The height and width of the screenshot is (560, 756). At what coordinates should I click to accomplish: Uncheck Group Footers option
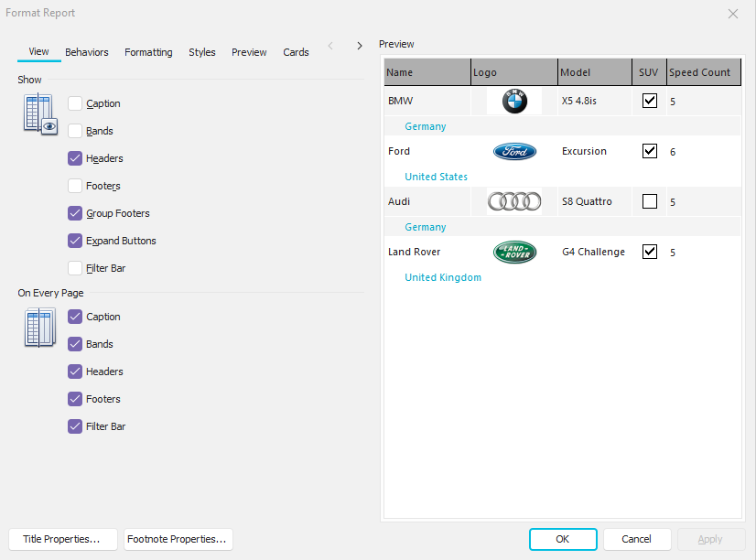tap(75, 213)
